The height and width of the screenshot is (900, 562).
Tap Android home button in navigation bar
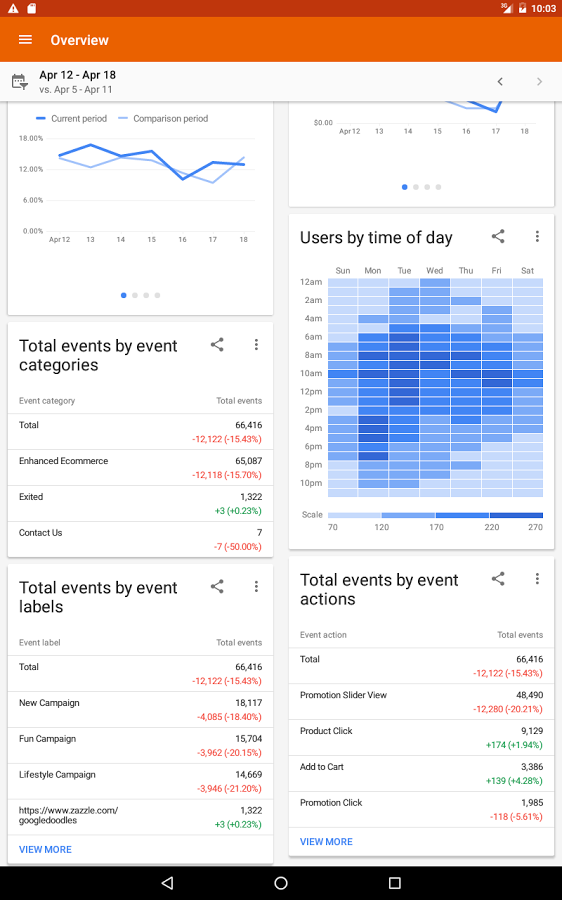[x=281, y=883]
